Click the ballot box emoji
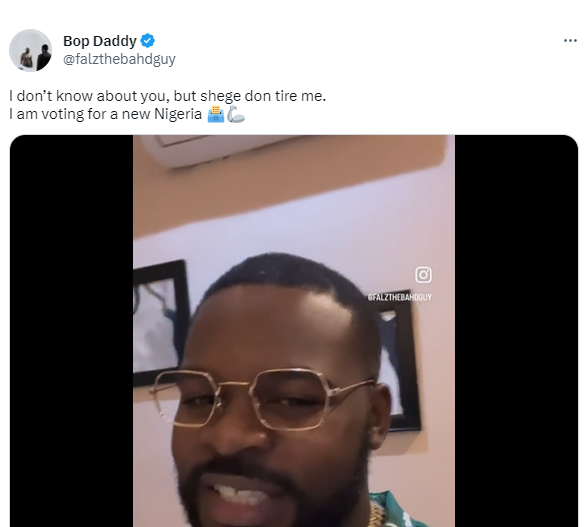The height and width of the screenshot is (527, 587). pos(216,114)
